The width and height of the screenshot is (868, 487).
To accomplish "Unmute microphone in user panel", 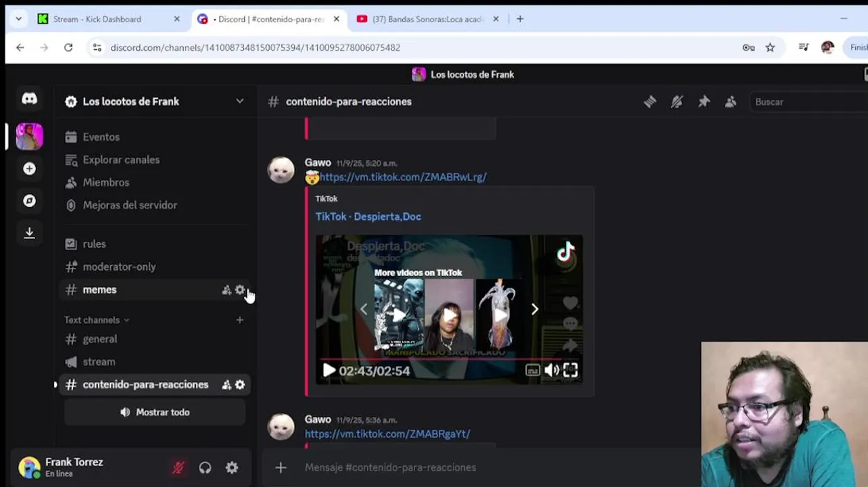I will coord(178,467).
